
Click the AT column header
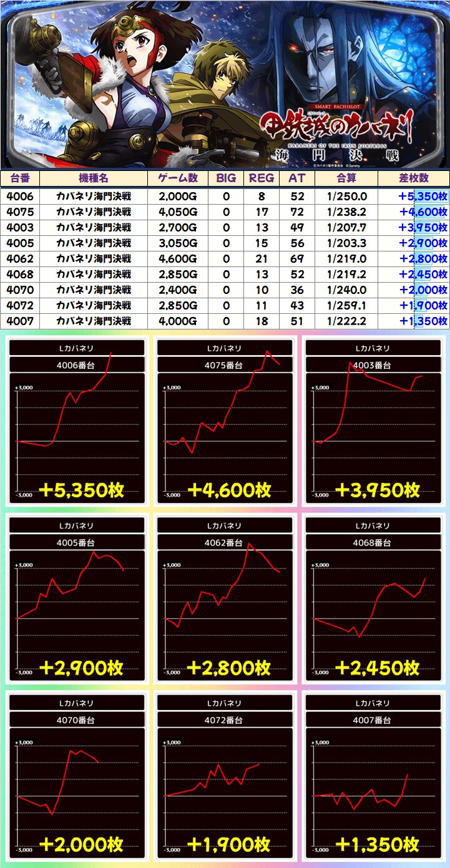click(x=297, y=178)
